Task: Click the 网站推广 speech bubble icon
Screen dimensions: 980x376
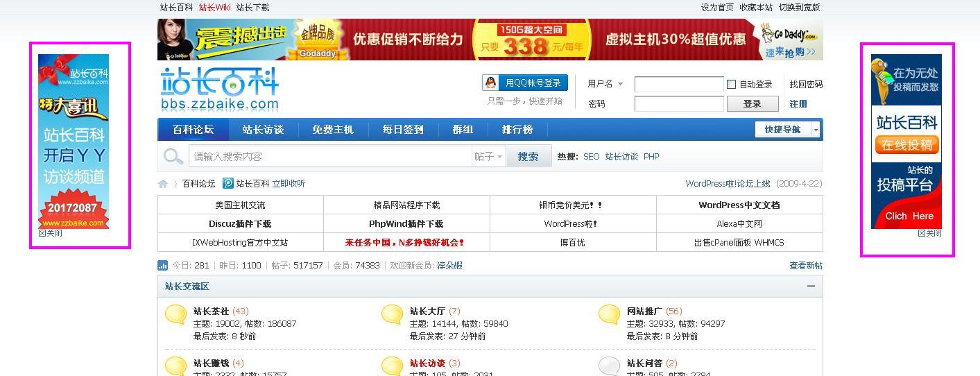Action: coord(610,314)
